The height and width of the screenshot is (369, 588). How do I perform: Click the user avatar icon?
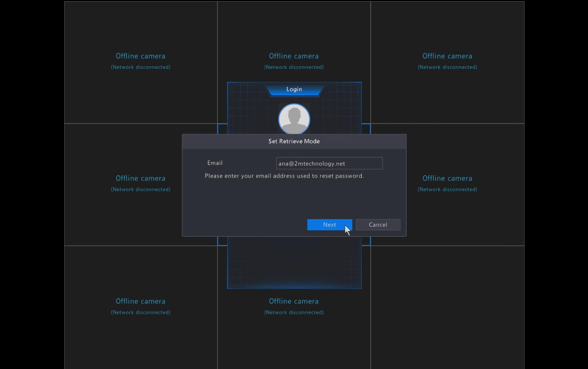click(294, 119)
